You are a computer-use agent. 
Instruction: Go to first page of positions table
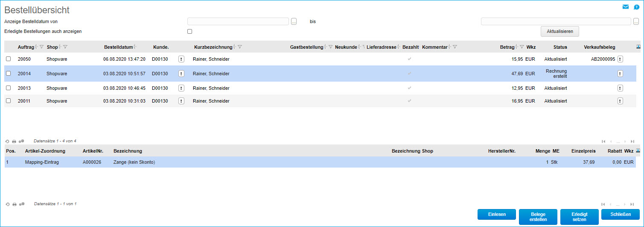pos(603,205)
